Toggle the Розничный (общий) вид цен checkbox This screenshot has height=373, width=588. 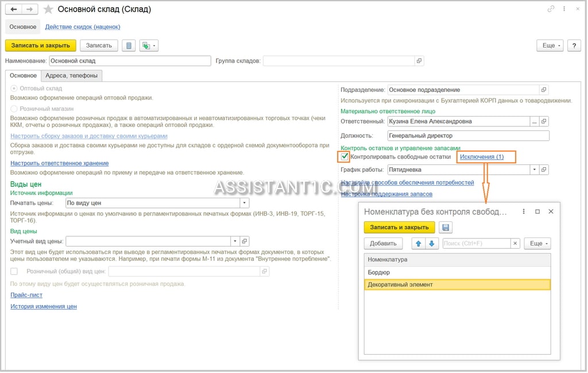[14, 271]
